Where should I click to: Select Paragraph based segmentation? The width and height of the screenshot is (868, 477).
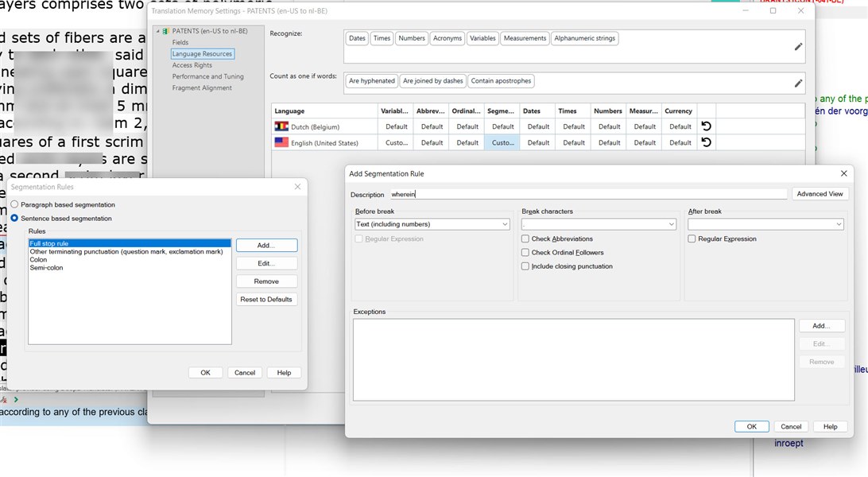pos(14,204)
